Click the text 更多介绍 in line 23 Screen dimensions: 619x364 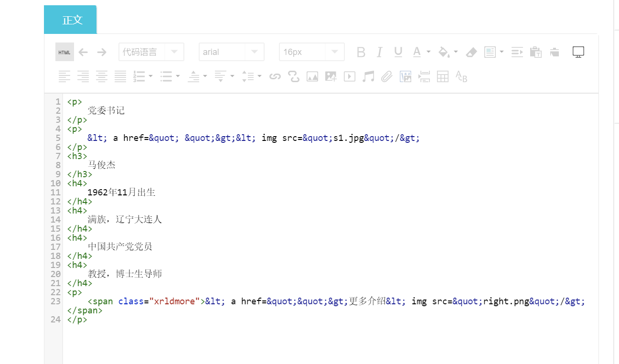(367, 301)
